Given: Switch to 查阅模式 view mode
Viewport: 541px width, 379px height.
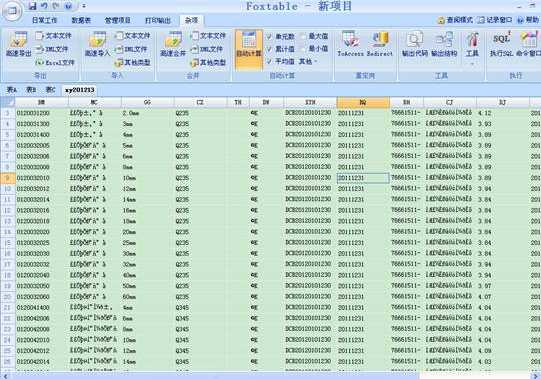Looking at the screenshot, I should [x=455, y=20].
